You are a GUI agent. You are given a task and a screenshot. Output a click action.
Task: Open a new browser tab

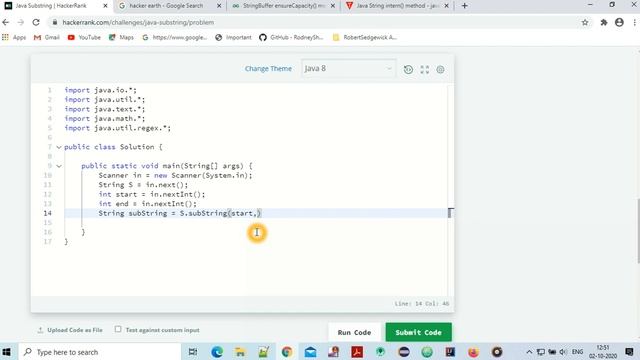tap(464, 6)
